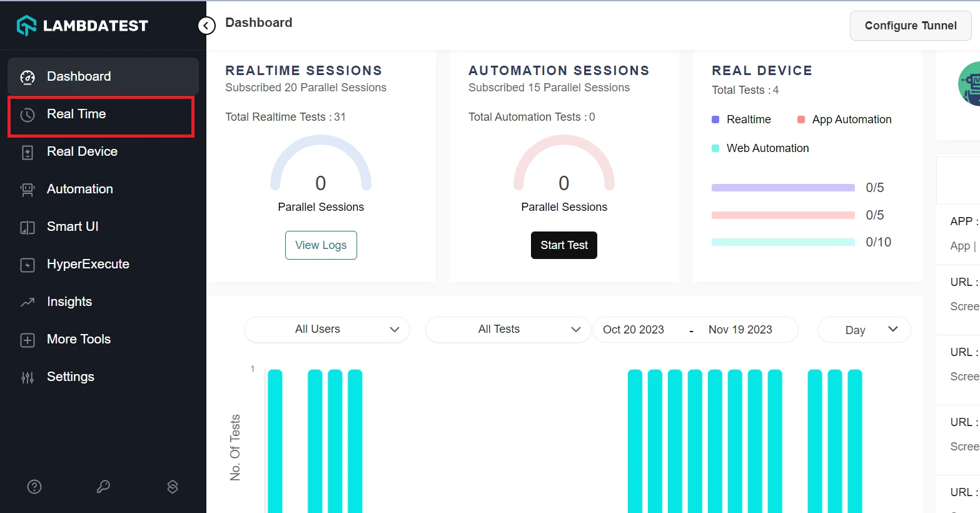Click the Automation robot icon

(28, 190)
